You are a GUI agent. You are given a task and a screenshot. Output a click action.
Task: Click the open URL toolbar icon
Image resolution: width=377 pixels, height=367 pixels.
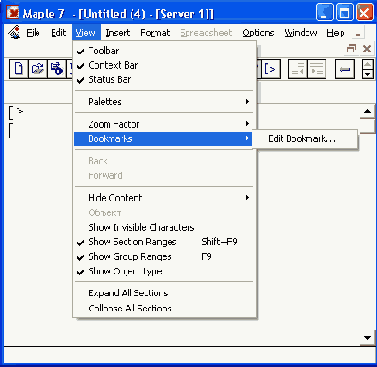point(57,69)
